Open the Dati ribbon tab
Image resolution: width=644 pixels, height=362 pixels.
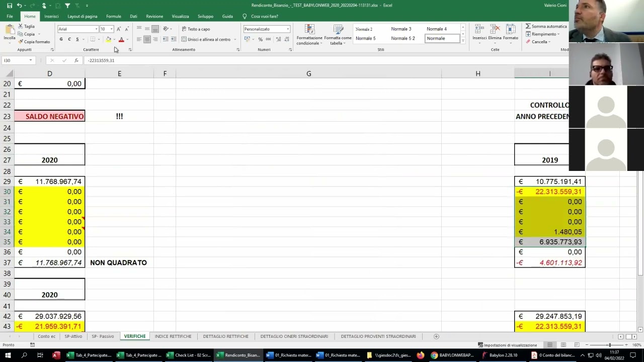point(133,16)
